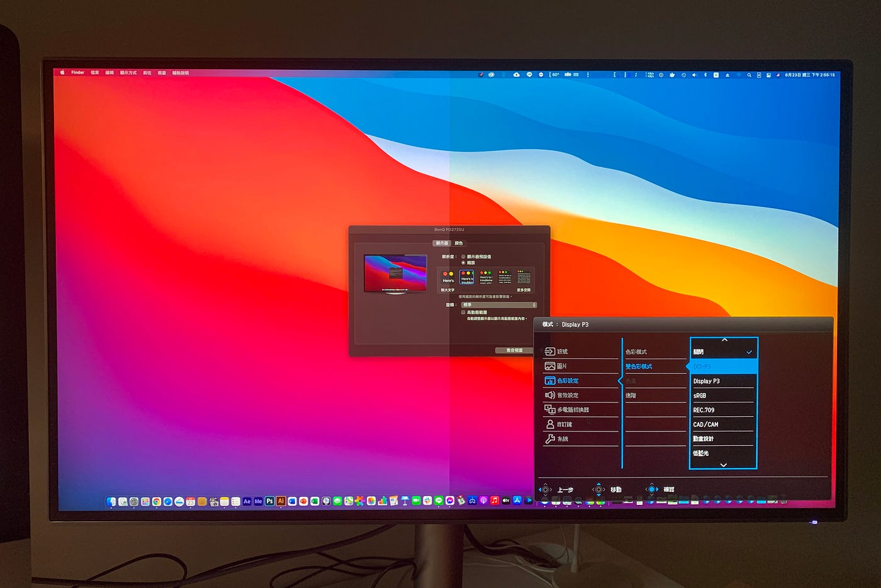The height and width of the screenshot is (588, 881).
Task: Open Microsoft Excel in the Dock
Action: pyautogui.click(x=315, y=501)
